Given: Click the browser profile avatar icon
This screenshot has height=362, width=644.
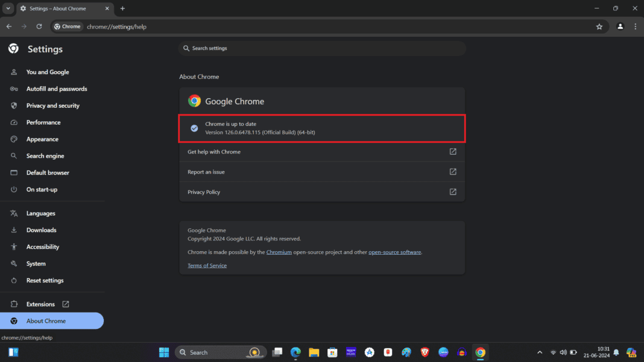Looking at the screenshot, I should (x=620, y=27).
